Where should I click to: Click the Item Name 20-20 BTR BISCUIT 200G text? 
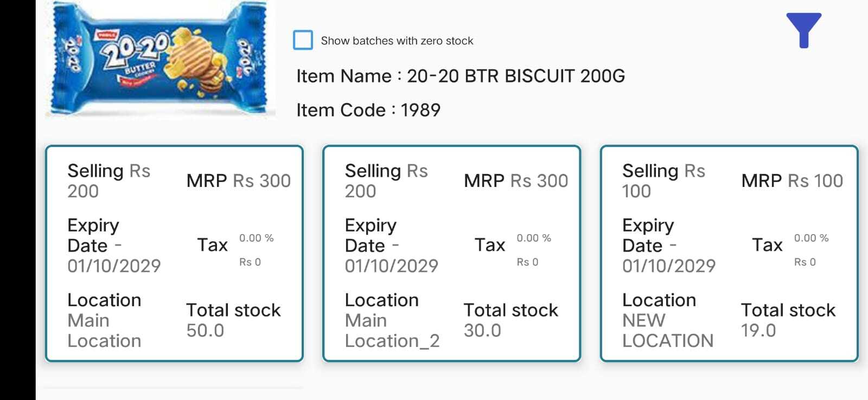(x=461, y=76)
